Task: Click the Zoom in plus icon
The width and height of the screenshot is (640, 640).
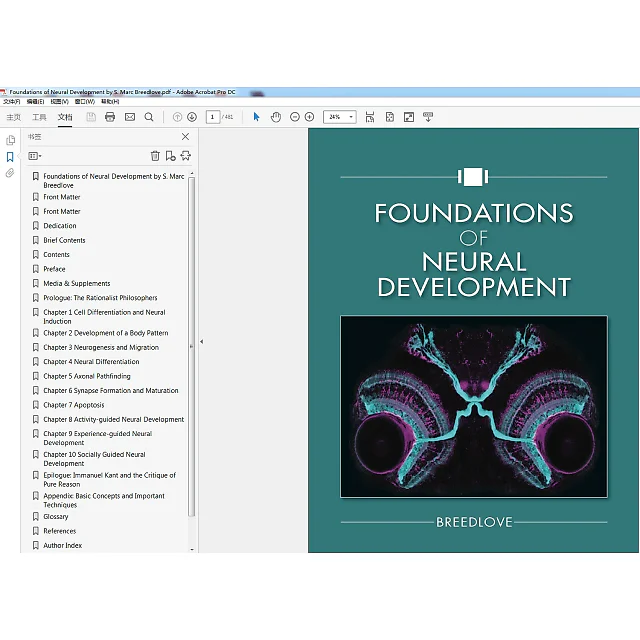Action: click(x=309, y=117)
